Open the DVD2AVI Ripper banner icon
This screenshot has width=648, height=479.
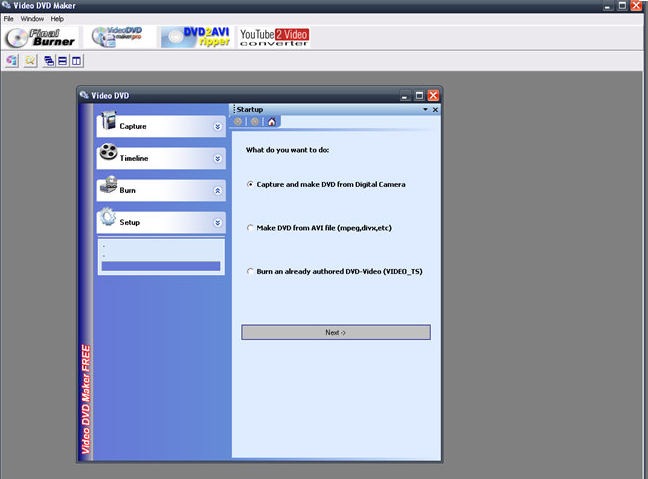tap(195, 37)
